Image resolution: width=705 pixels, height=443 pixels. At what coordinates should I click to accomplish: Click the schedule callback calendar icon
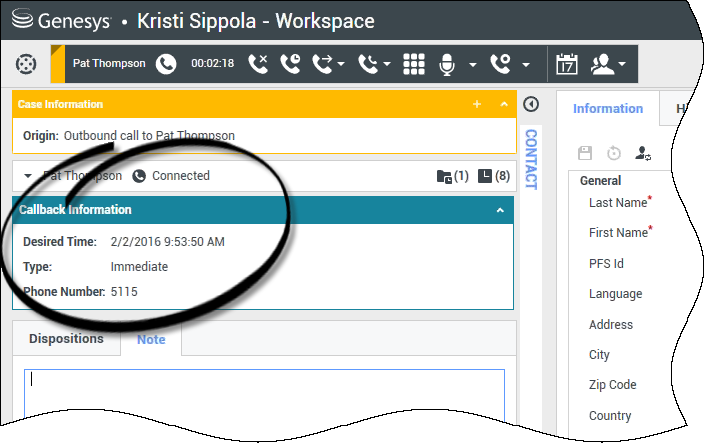567,64
